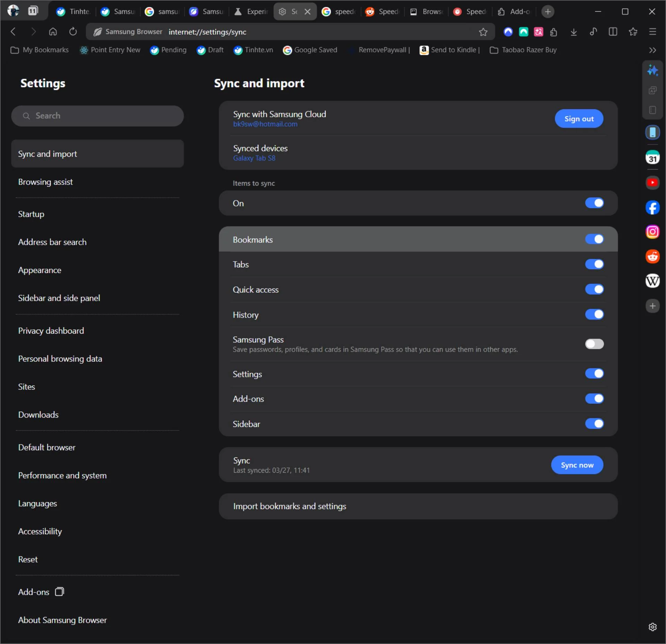666x644 pixels.
Task: Toggle Quick access sync
Action: click(x=594, y=289)
